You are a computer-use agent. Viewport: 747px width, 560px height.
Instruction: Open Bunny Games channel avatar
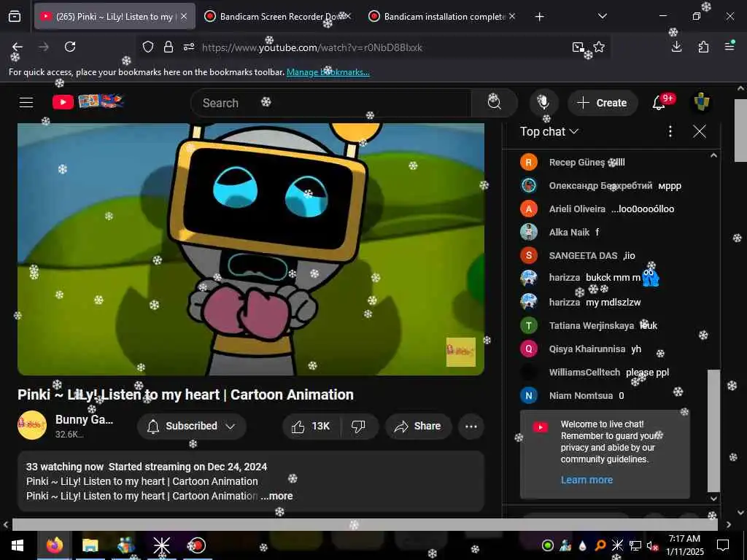pyautogui.click(x=32, y=425)
